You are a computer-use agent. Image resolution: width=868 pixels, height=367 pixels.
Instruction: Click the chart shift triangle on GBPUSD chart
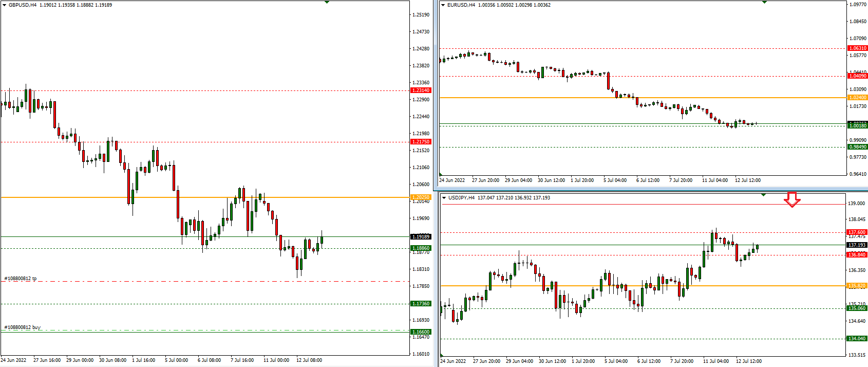(327, 2)
